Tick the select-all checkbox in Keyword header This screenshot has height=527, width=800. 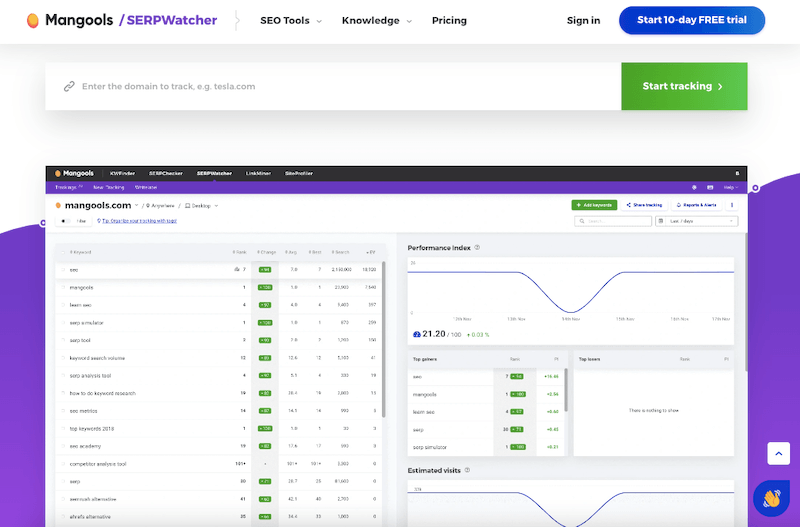pos(64,252)
